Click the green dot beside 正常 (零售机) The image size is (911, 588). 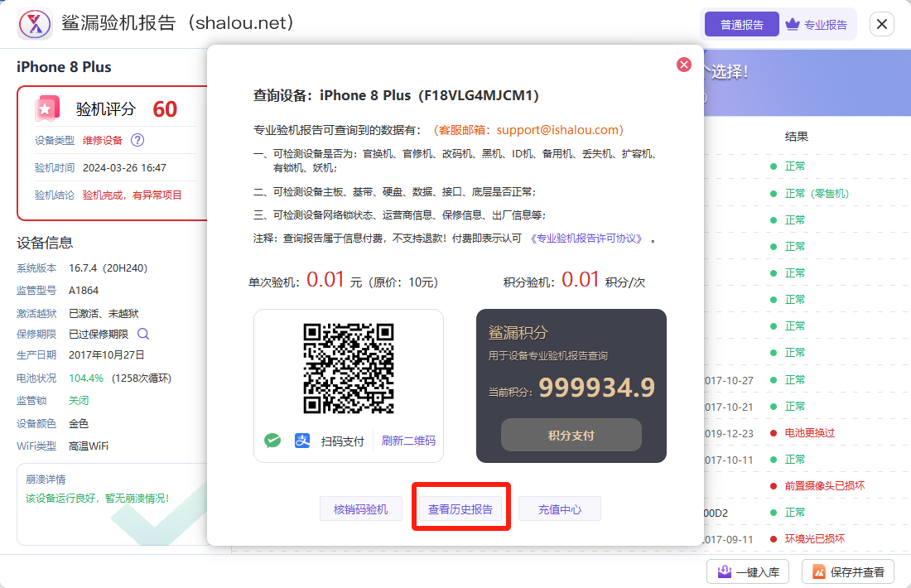[774, 194]
